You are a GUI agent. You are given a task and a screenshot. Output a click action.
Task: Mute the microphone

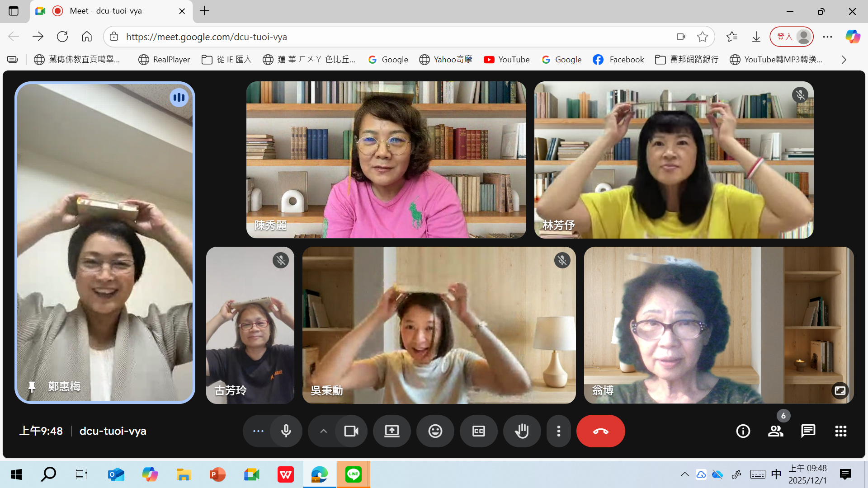pyautogui.click(x=286, y=431)
